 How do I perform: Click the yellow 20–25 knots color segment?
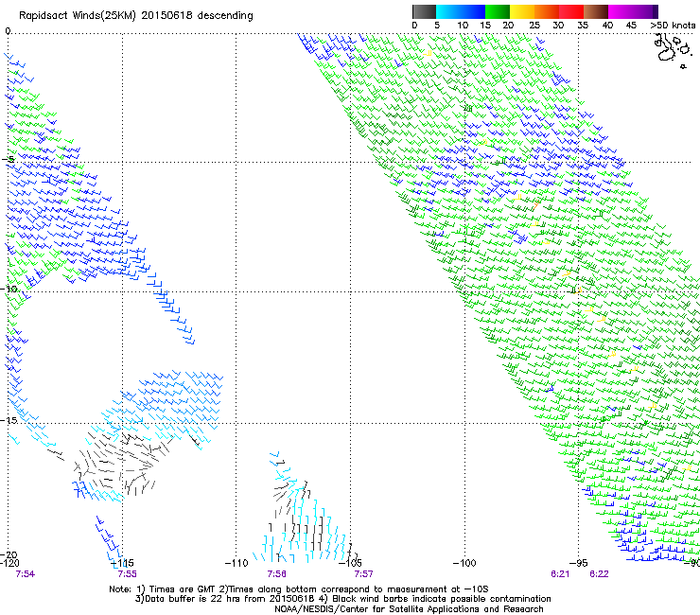click(x=522, y=11)
